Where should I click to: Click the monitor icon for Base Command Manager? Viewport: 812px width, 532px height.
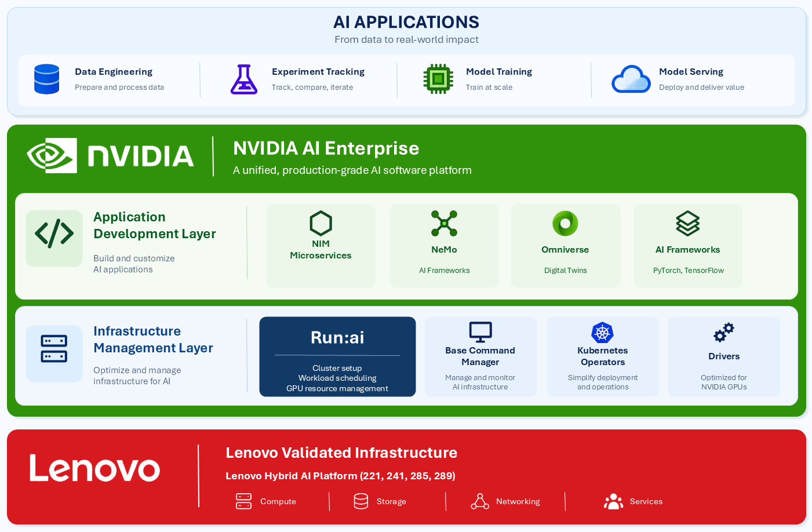pos(480,332)
